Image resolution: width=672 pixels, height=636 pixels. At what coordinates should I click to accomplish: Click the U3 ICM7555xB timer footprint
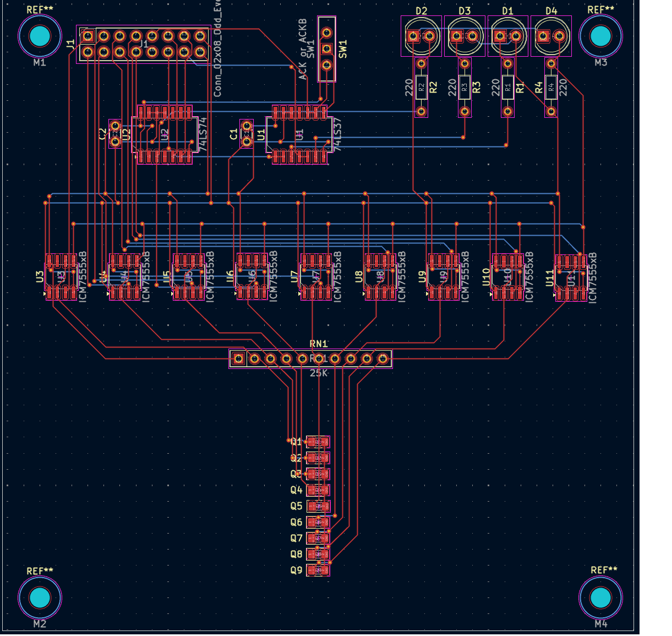[x=61, y=276]
